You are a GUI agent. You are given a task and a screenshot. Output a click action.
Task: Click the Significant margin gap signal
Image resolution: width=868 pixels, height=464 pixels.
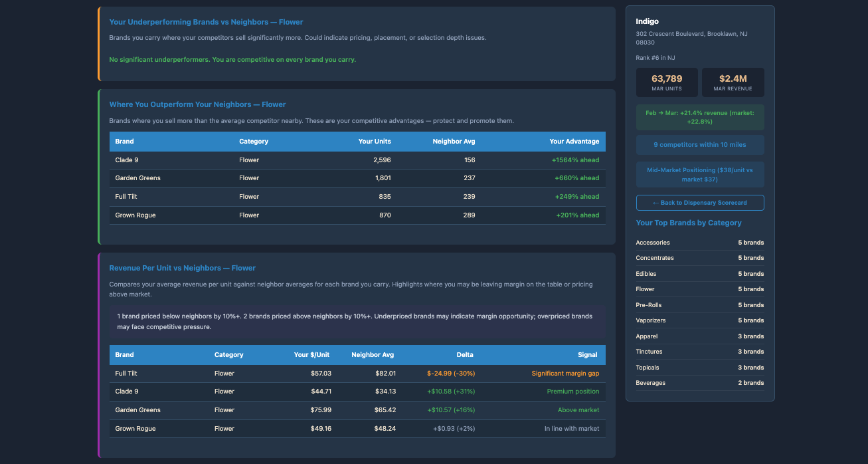point(566,374)
